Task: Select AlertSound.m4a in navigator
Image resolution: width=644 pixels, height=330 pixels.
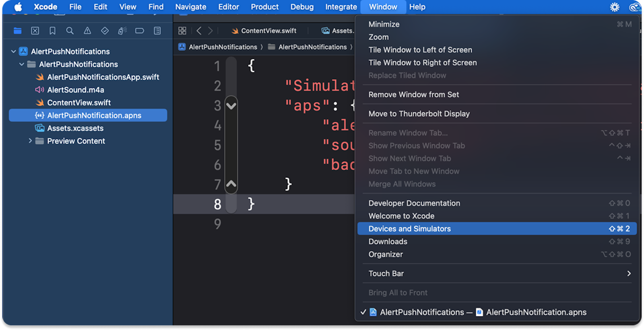Action: pyautogui.click(x=75, y=90)
